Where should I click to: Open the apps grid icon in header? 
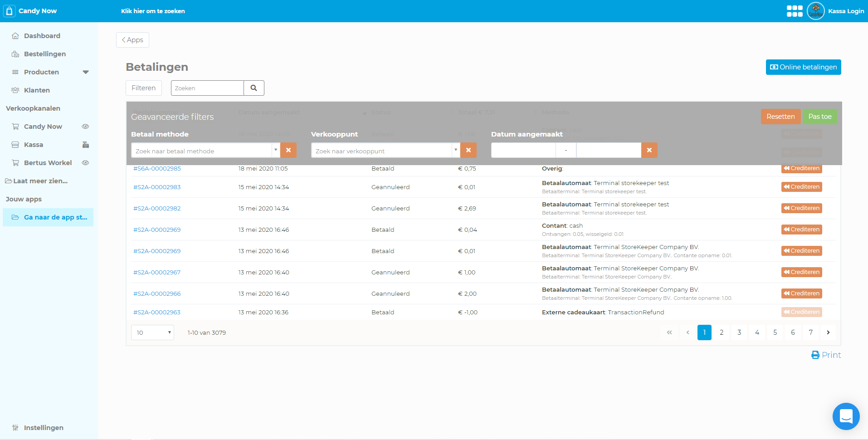pos(794,11)
